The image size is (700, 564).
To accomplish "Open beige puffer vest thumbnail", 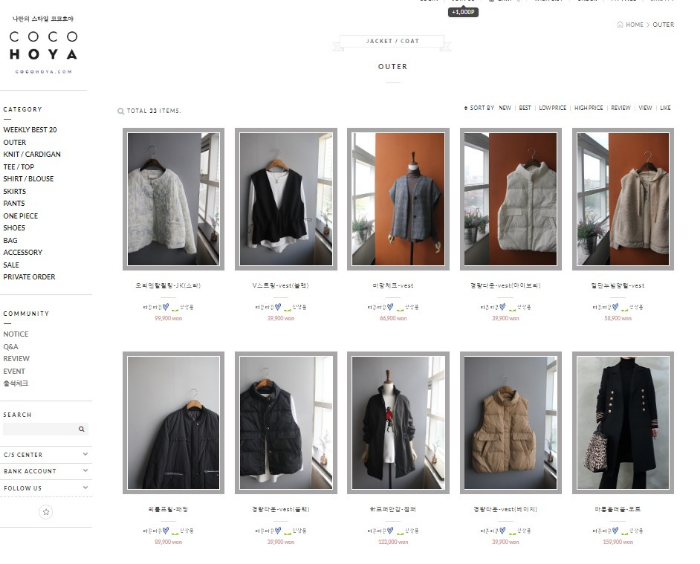I will coord(511,422).
